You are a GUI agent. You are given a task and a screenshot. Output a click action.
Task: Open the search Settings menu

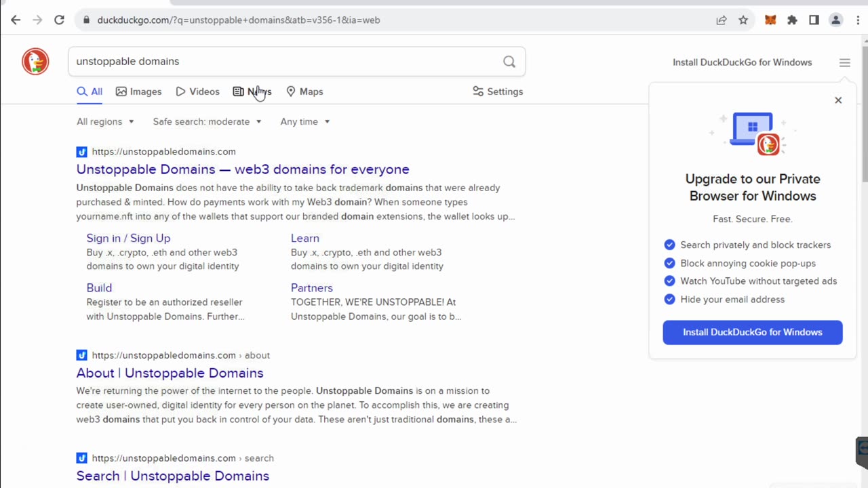[x=498, y=91]
